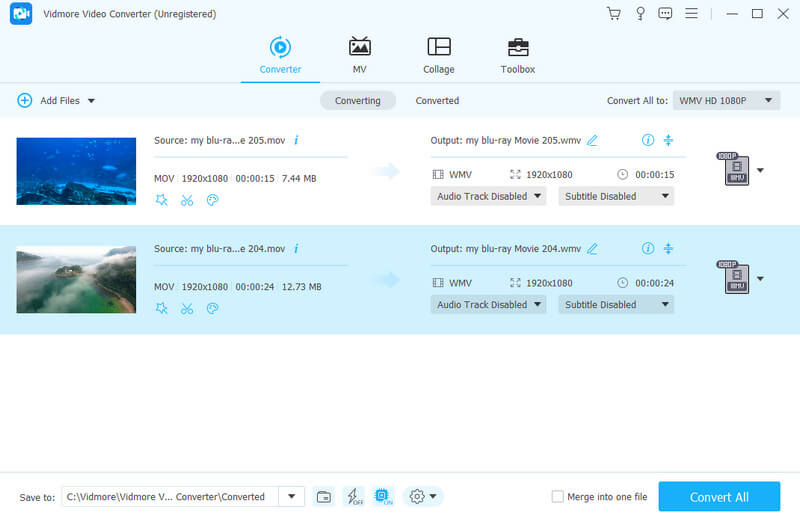This screenshot has height=516, width=800.
Task: Toggle the hardware acceleration lightning icon
Action: (353, 497)
